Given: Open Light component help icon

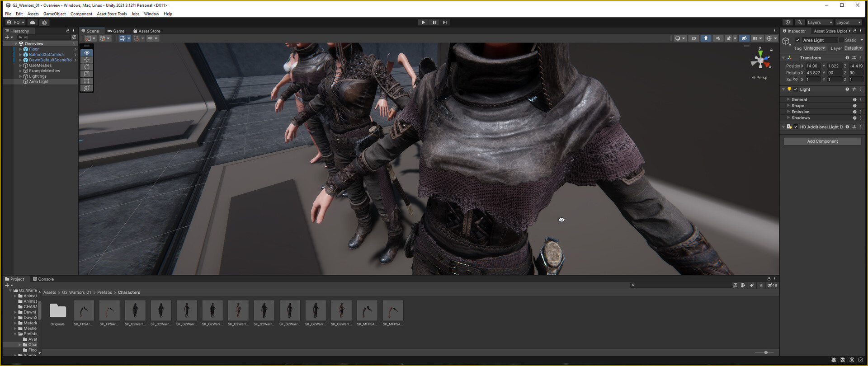Looking at the screenshot, I should coord(847,89).
